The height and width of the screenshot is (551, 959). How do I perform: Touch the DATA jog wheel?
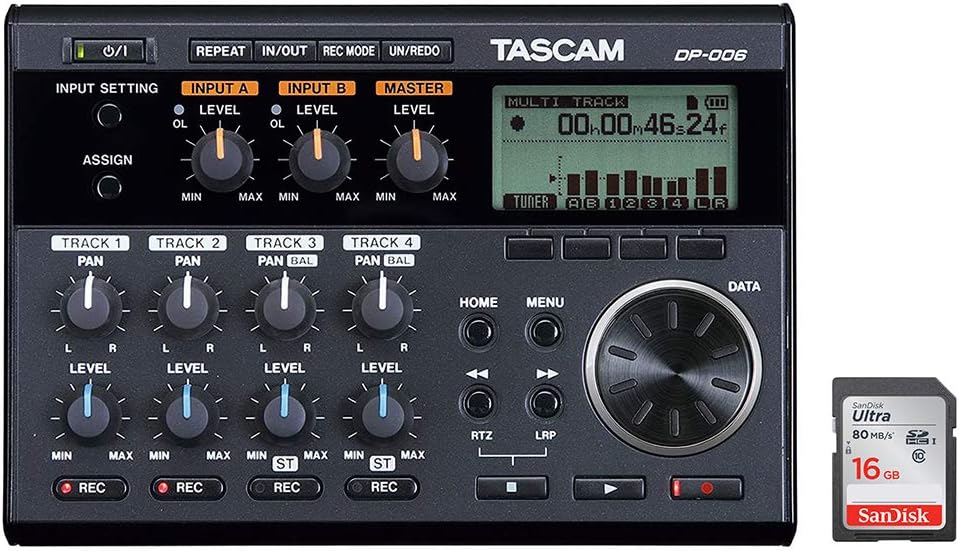point(673,367)
